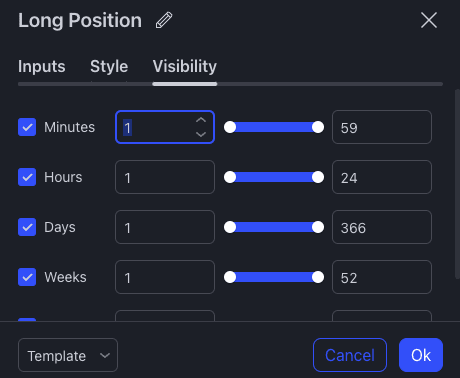
Task: Confirm settings with the Ok button
Action: (421, 355)
